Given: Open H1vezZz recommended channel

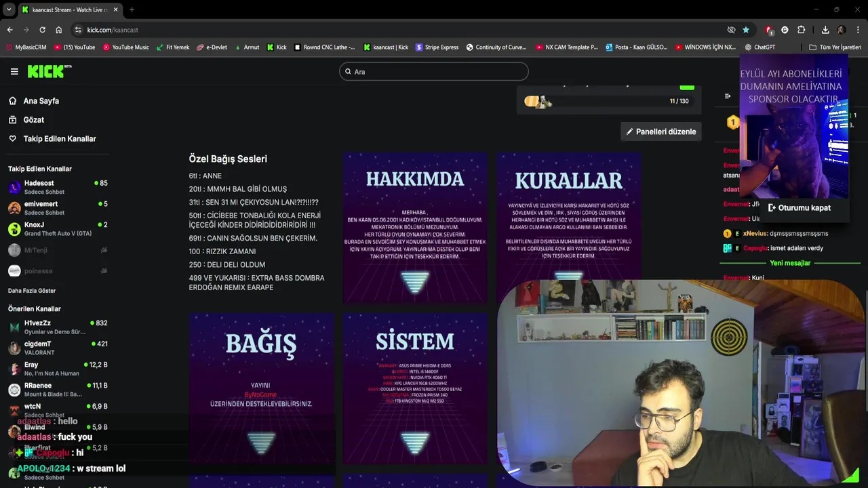Looking at the screenshot, I should (x=58, y=327).
